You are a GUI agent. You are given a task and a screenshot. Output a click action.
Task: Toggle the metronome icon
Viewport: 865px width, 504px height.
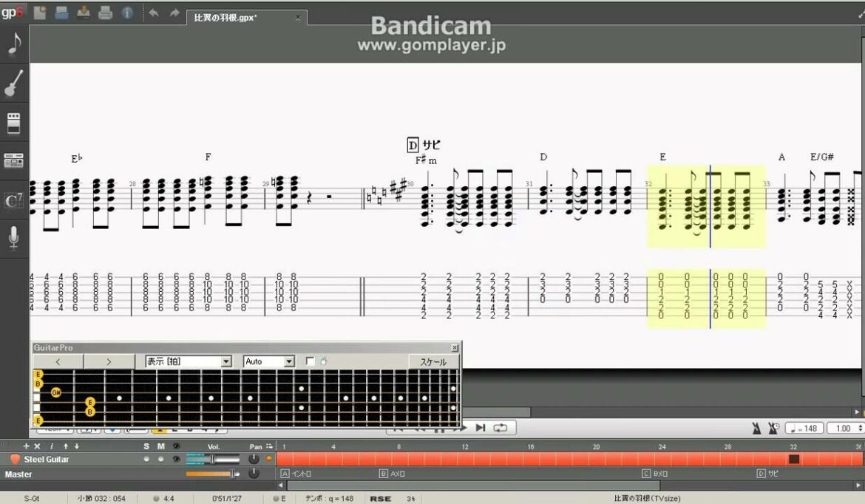click(x=756, y=428)
